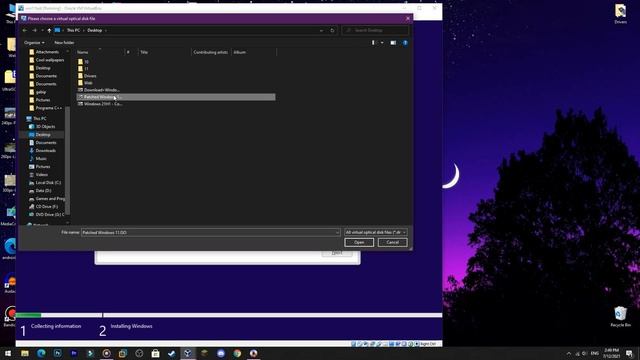This screenshot has height=360, width=640.
Task: Go up one folder level
Action: point(49,30)
